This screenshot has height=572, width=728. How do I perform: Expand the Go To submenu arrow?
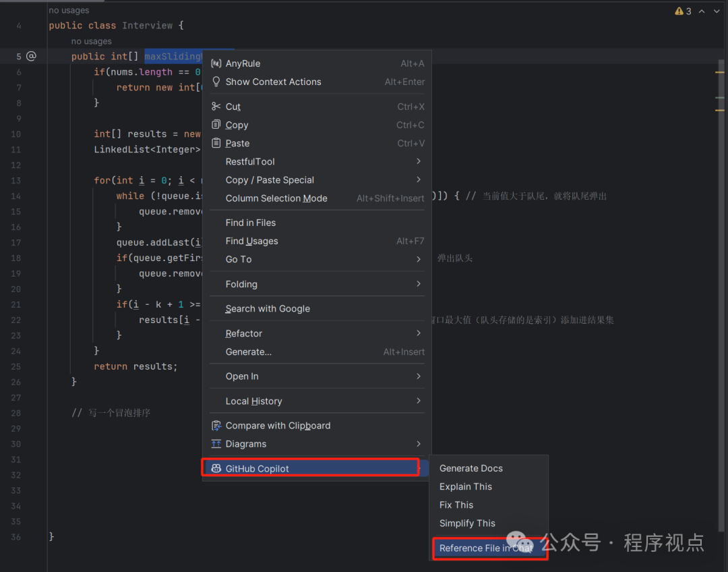click(419, 259)
